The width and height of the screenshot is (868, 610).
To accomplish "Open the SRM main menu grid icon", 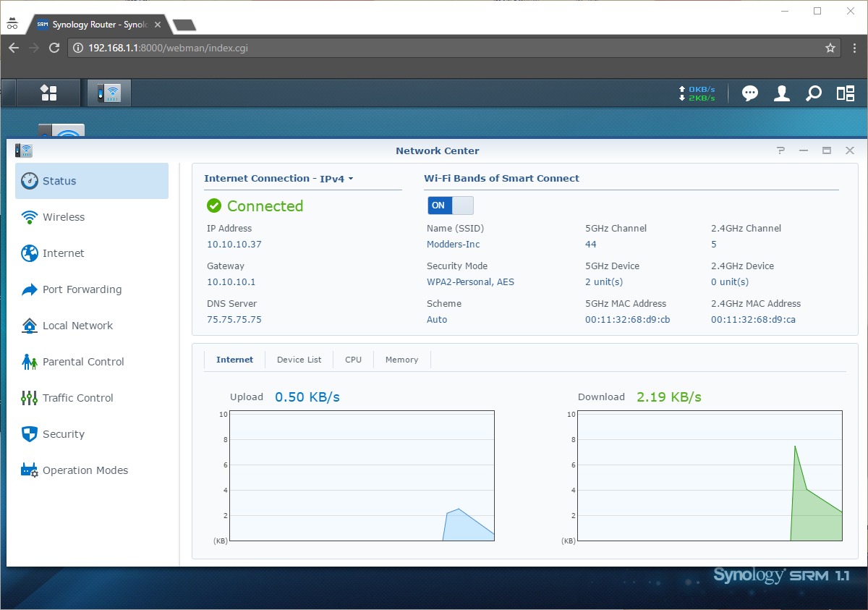I will tap(48, 93).
